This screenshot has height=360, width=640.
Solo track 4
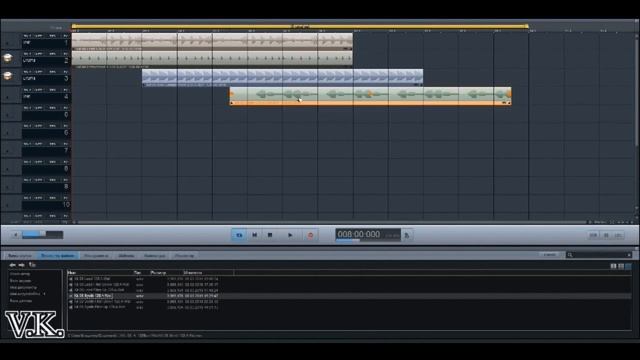pyautogui.click(x=27, y=90)
